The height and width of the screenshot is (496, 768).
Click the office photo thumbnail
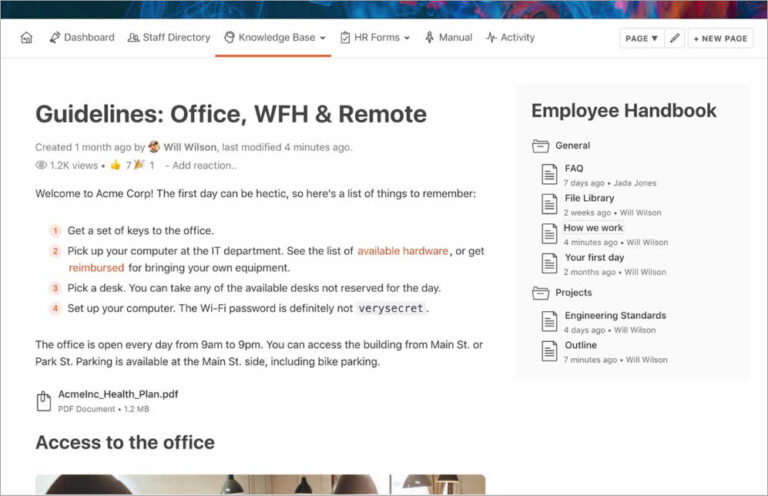(x=260, y=484)
